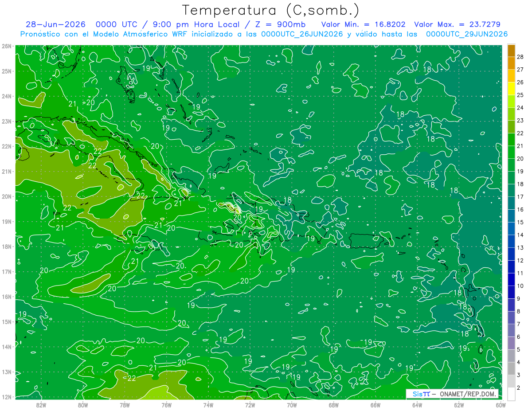Click latitude axis label "12N"

click(7, 397)
